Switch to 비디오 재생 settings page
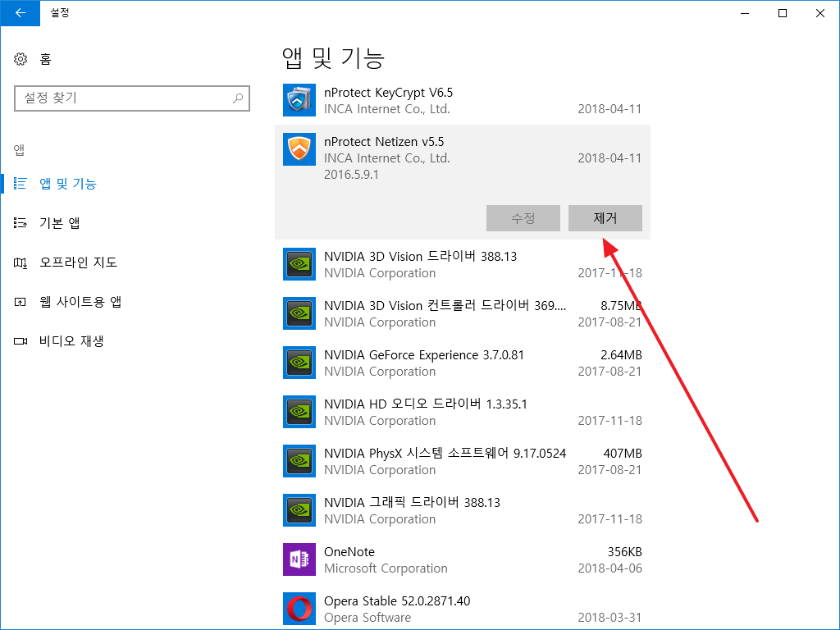This screenshot has height=630, width=840. 71,341
